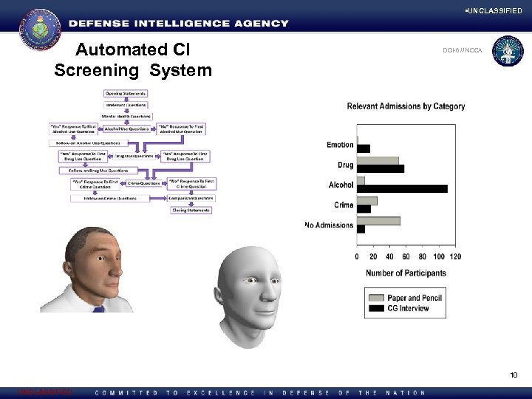
Task: Click the Alcohol Use Questions flowchart box
Action: tap(126, 129)
